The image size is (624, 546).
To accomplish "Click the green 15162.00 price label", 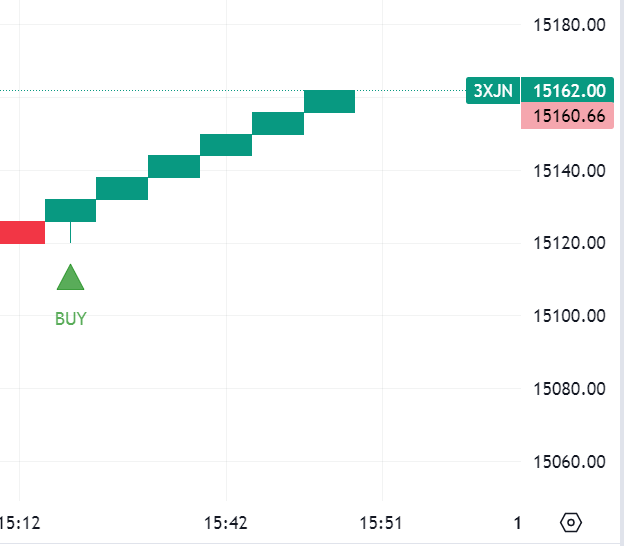I will (x=570, y=91).
